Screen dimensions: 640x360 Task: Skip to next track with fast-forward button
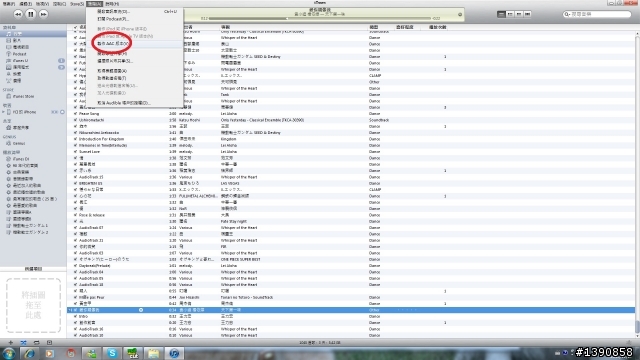click(43, 14)
